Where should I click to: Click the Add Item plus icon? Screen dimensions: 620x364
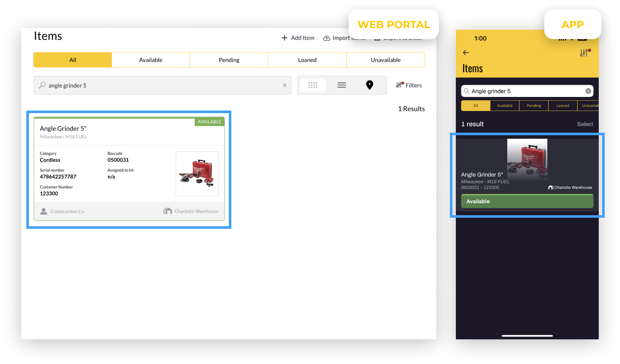click(x=284, y=38)
